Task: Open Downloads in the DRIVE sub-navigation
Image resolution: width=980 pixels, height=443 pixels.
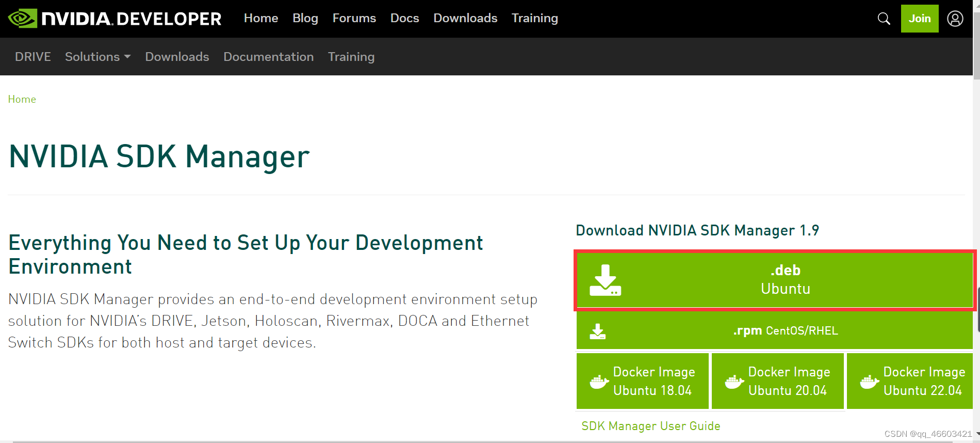Action: [x=177, y=57]
